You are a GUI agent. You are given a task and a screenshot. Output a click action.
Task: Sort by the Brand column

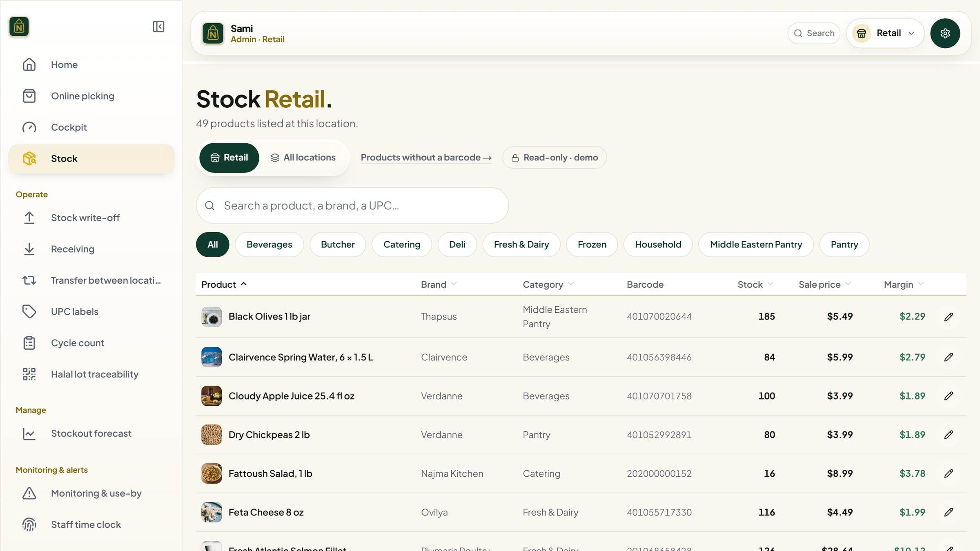point(439,284)
